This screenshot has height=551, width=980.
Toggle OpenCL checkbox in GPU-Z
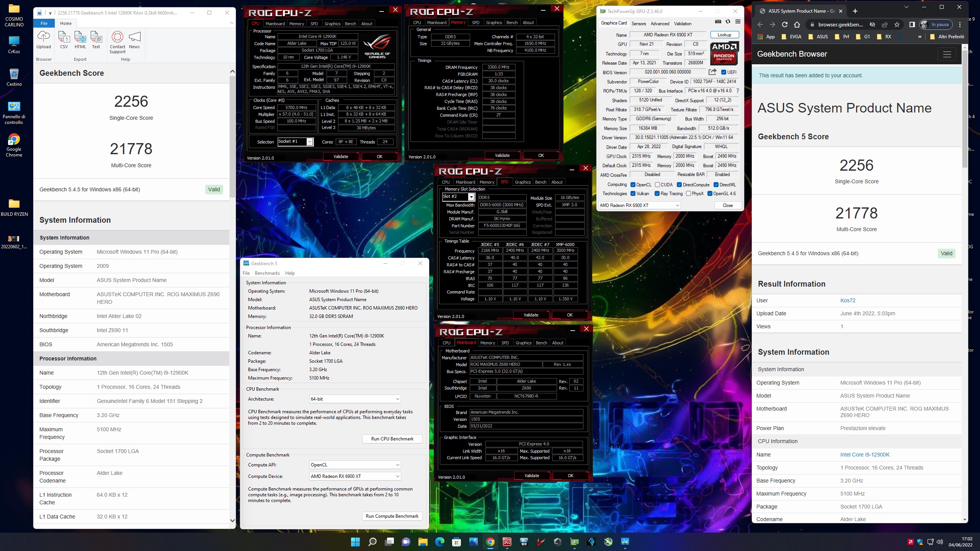click(633, 185)
